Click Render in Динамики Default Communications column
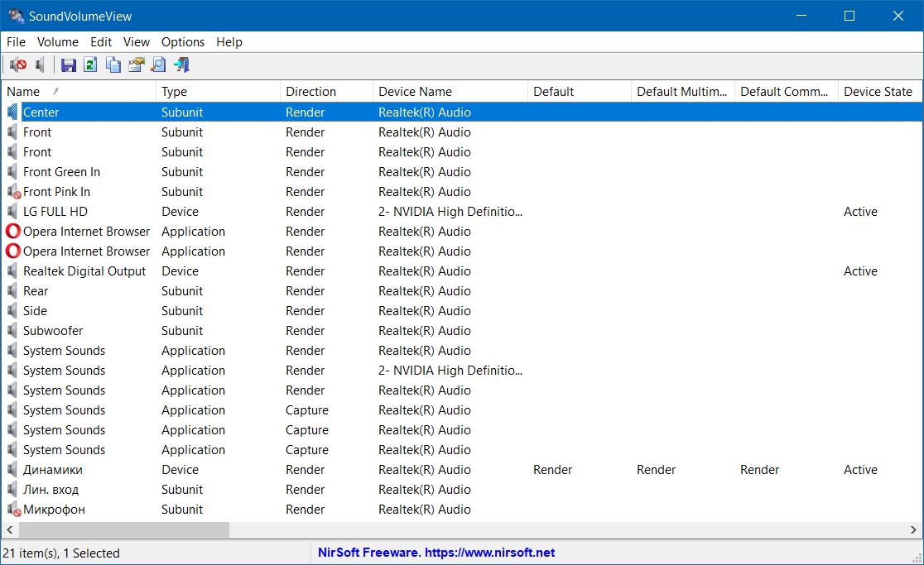The height and width of the screenshot is (565, 924). point(759,470)
